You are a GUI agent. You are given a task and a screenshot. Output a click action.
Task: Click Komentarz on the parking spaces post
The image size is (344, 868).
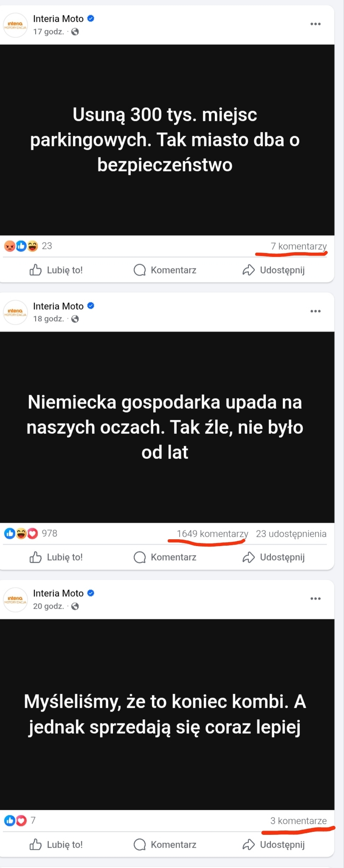click(x=165, y=270)
